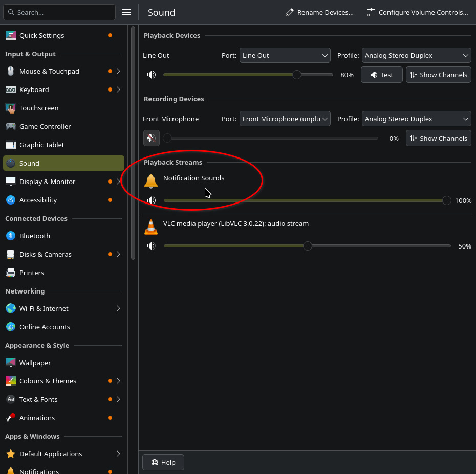This screenshot has width=476, height=474.
Task: Click the Test button for Line Out
Action: [x=382, y=75]
